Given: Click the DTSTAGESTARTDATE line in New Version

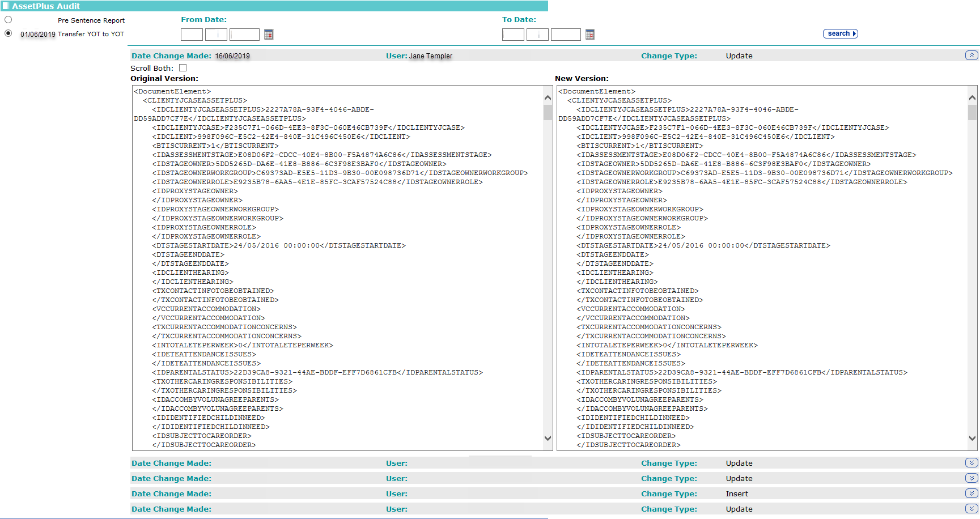Looking at the screenshot, I should click(x=703, y=245).
